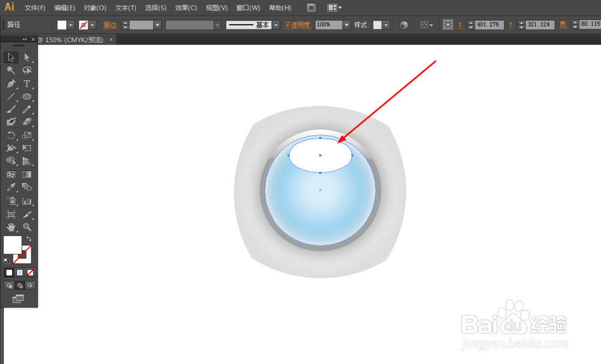The image size is (601, 364).
Task: Switch paint mode to Gradient
Action: [20, 273]
